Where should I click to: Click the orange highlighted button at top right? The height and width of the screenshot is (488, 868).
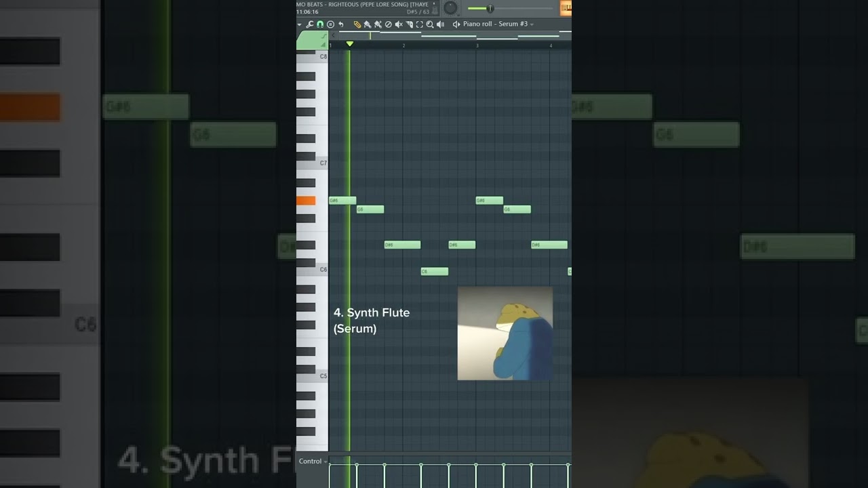pyautogui.click(x=566, y=8)
